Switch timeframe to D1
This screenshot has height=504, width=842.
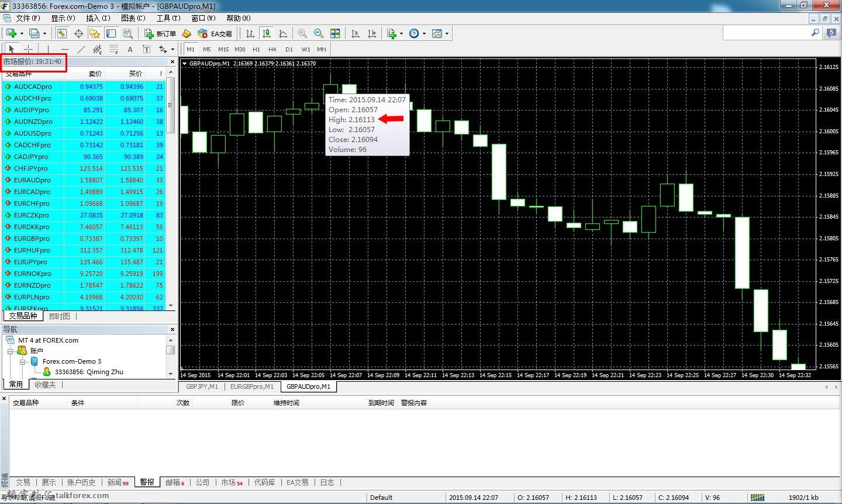click(x=289, y=49)
